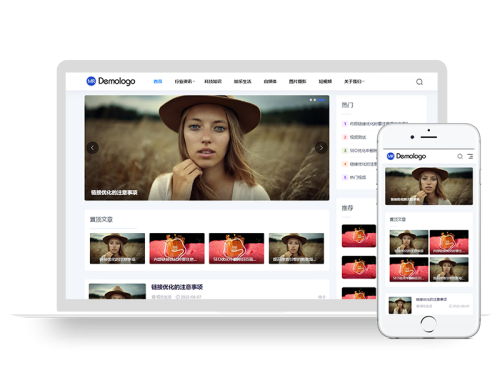Open the blue highlighted first nav tab
Viewport: 500px width, 376px height.
158,81
